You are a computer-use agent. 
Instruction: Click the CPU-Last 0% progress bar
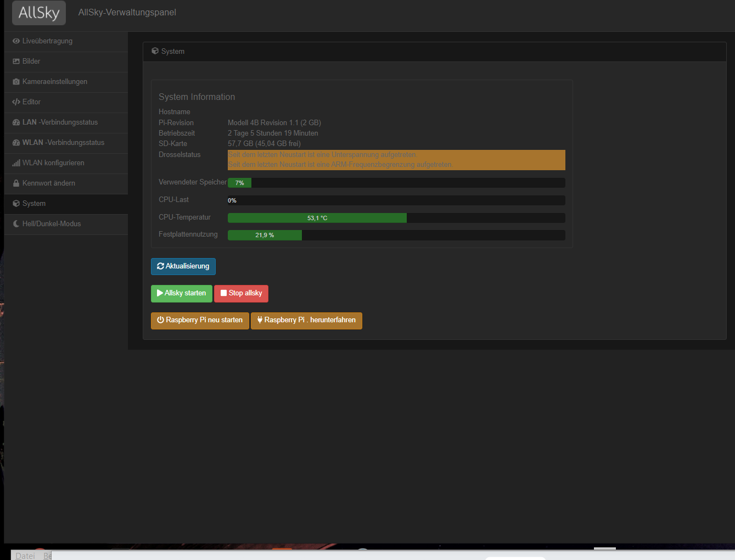(x=396, y=200)
